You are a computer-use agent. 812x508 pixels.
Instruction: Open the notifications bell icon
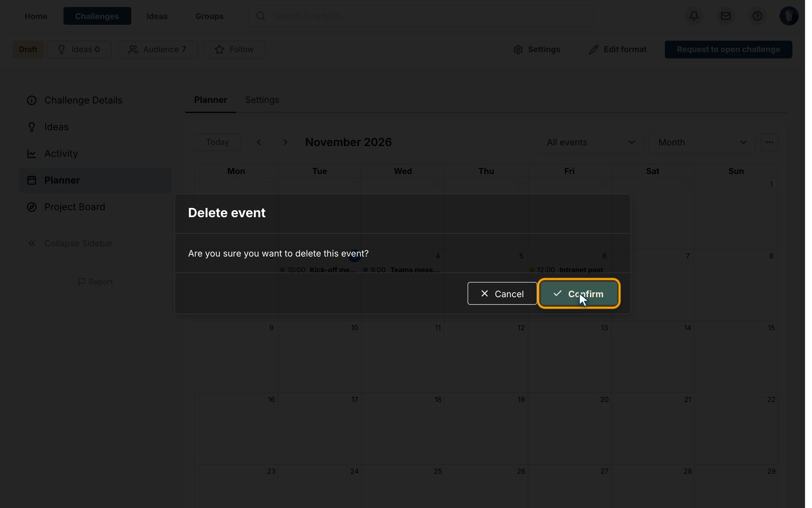(x=694, y=16)
